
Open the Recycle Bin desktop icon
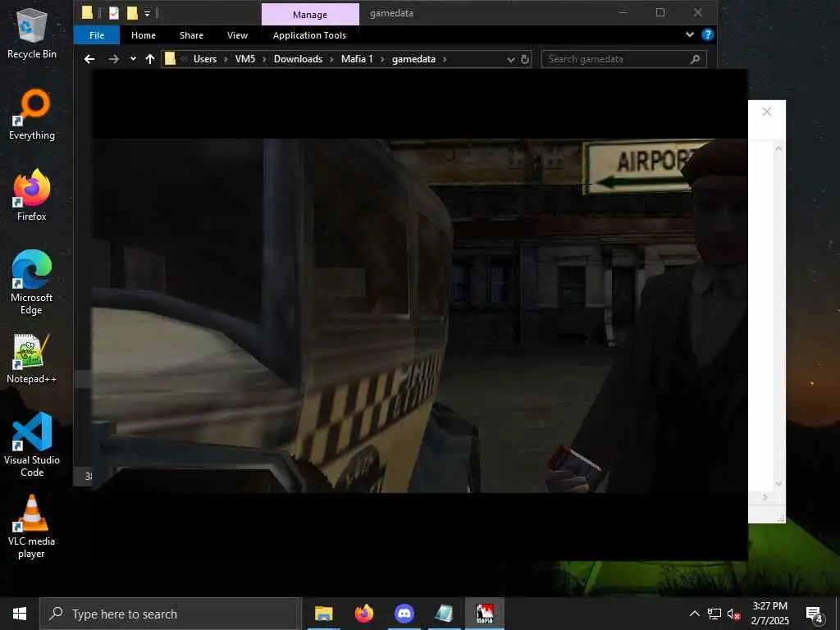32,33
